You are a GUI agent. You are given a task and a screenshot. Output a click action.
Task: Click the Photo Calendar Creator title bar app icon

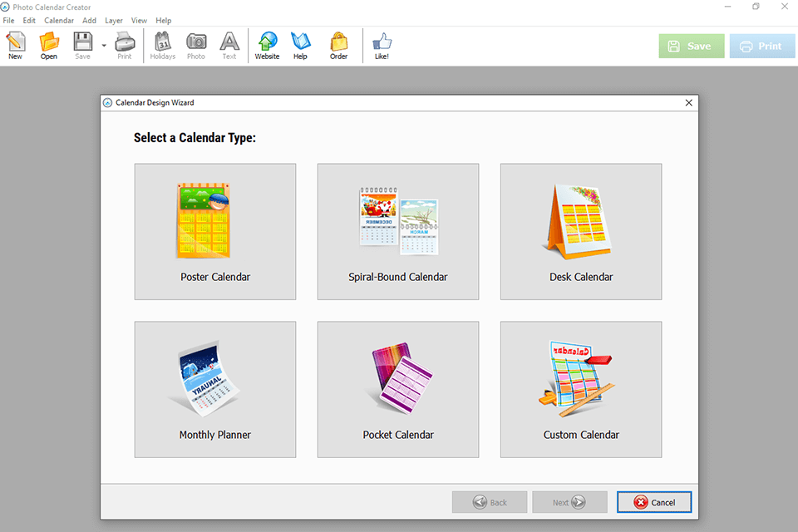coord(5,7)
